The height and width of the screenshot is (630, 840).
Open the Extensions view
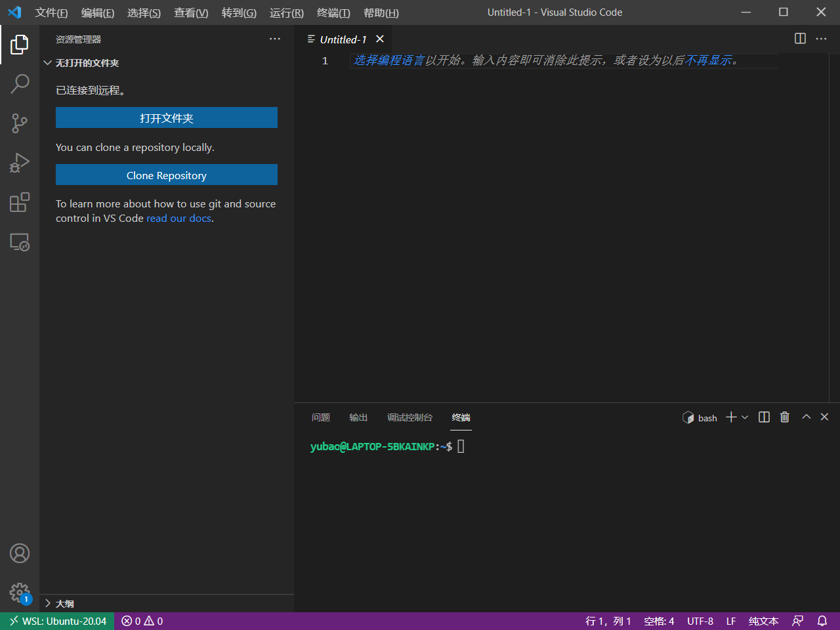tap(20, 202)
